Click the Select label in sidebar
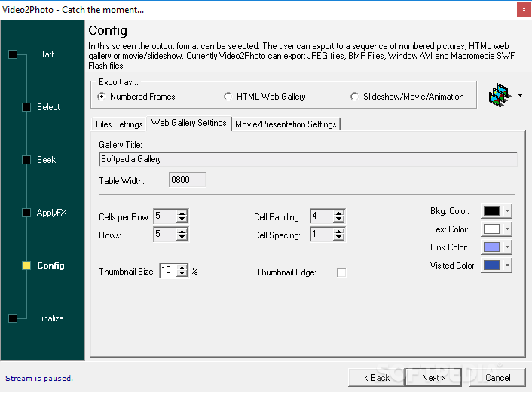532x393 pixels. [48, 107]
